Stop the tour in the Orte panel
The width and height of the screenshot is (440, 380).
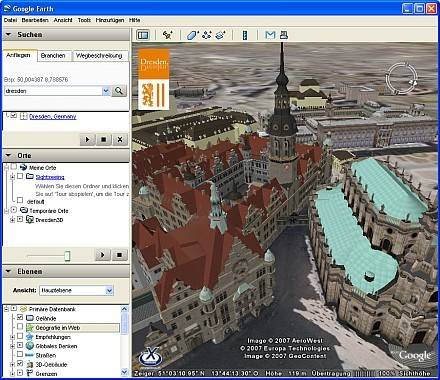(x=119, y=255)
